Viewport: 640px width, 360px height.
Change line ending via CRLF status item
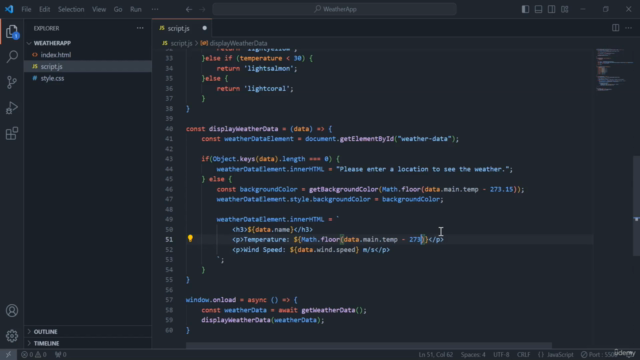pos(524,354)
